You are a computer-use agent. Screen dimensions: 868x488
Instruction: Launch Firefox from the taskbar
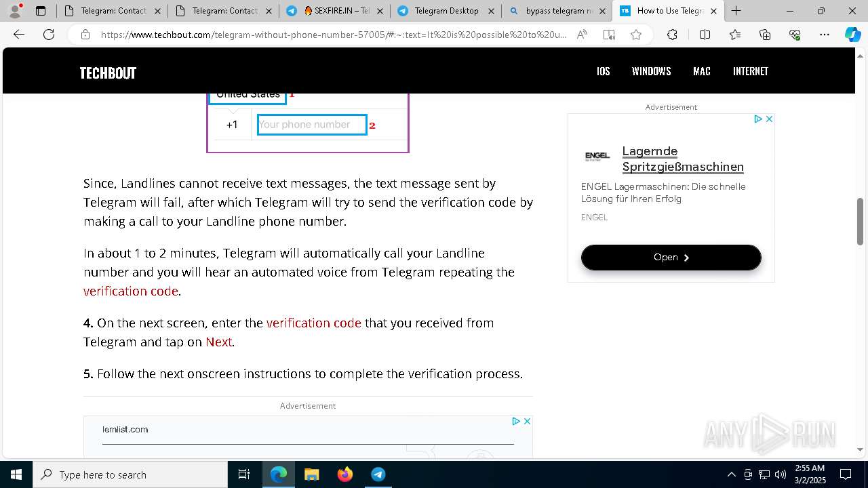[x=345, y=474]
